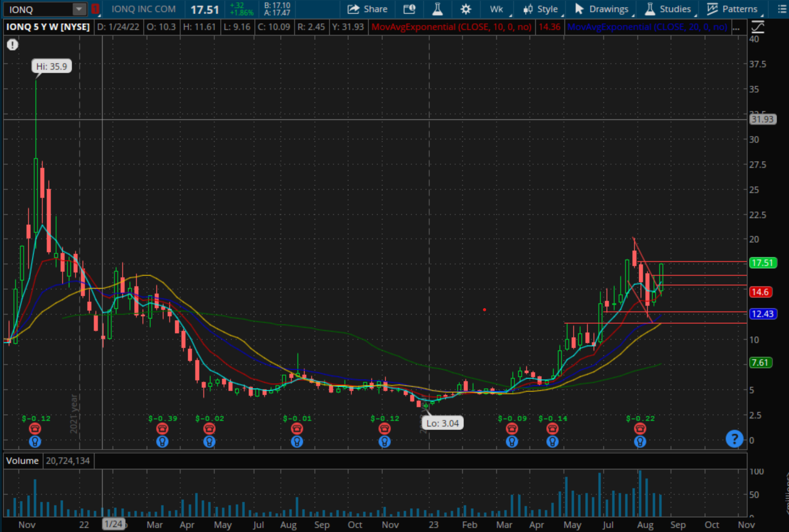789x532 pixels.
Task: Click the blue 12.43 price axis label
Action: pos(763,314)
